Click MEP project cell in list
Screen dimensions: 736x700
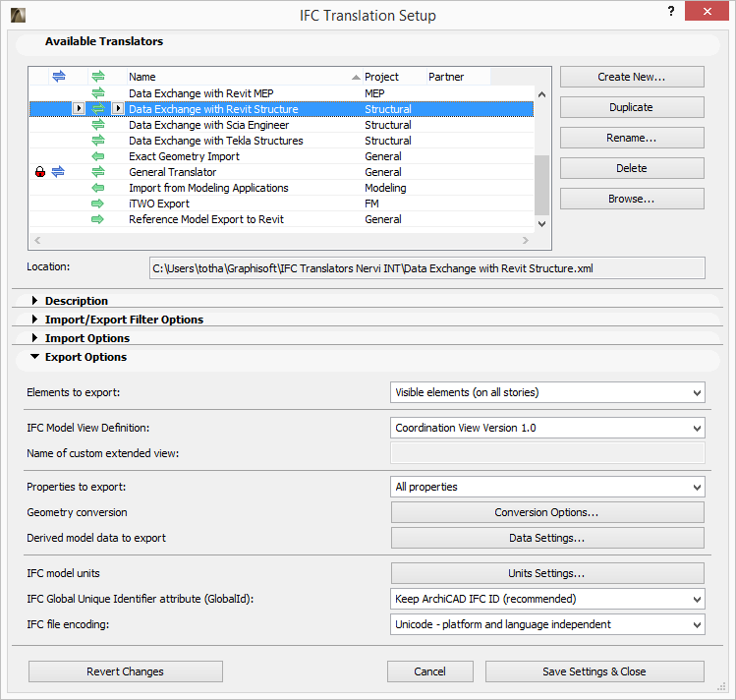pyautogui.click(x=374, y=93)
